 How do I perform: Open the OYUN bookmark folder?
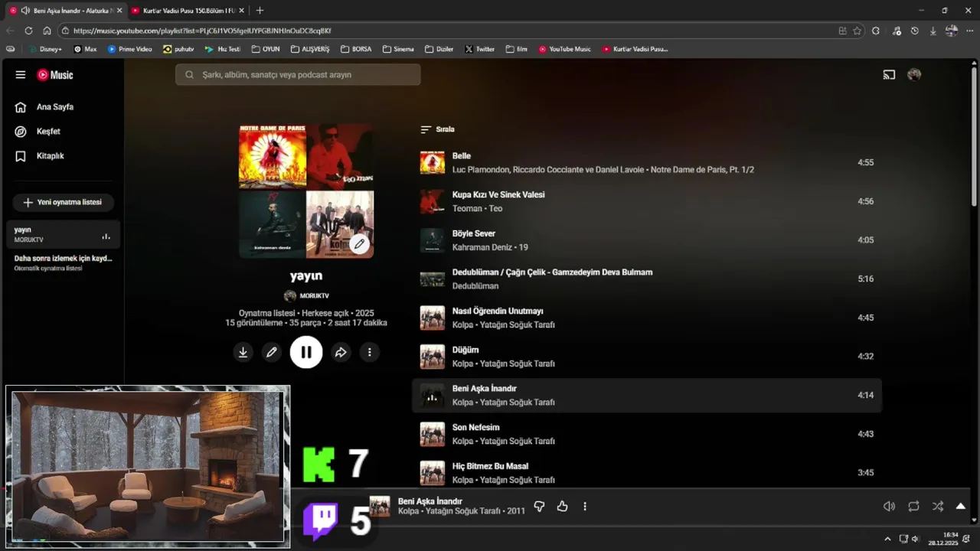pyautogui.click(x=266, y=49)
